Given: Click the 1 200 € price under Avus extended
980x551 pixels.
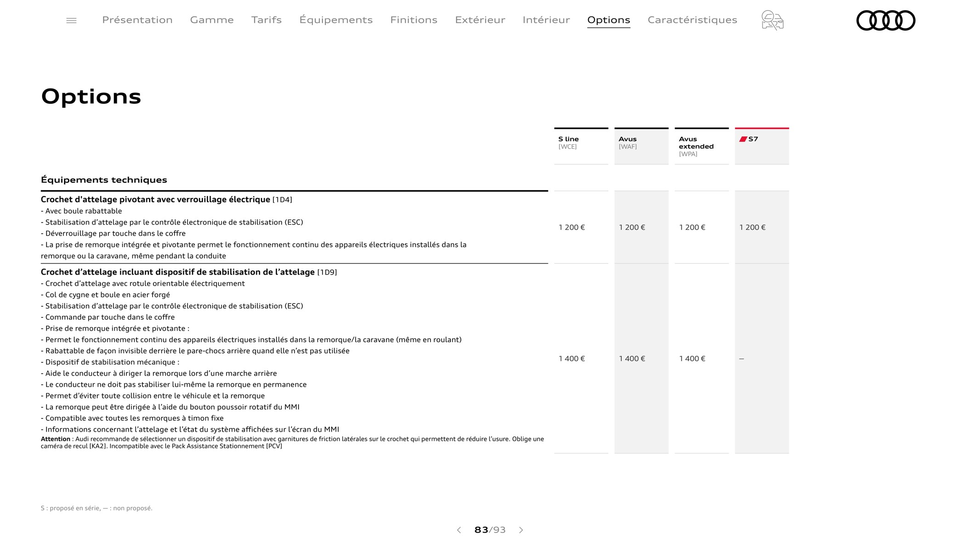Looking at the screenshot, I should 692,227.
